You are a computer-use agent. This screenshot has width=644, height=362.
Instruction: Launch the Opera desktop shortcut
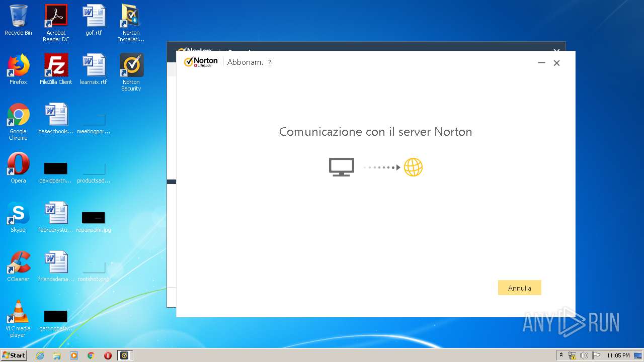coord(18,168)
